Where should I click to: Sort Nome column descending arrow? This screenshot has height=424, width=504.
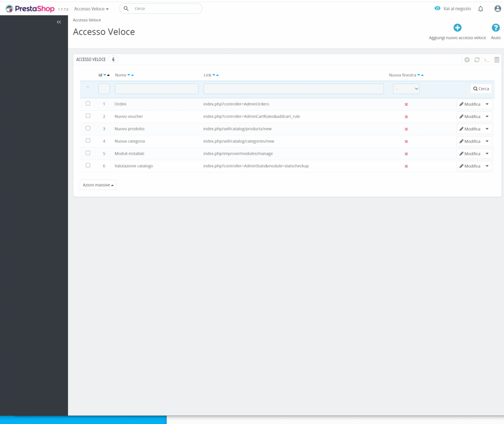(129, 75)
